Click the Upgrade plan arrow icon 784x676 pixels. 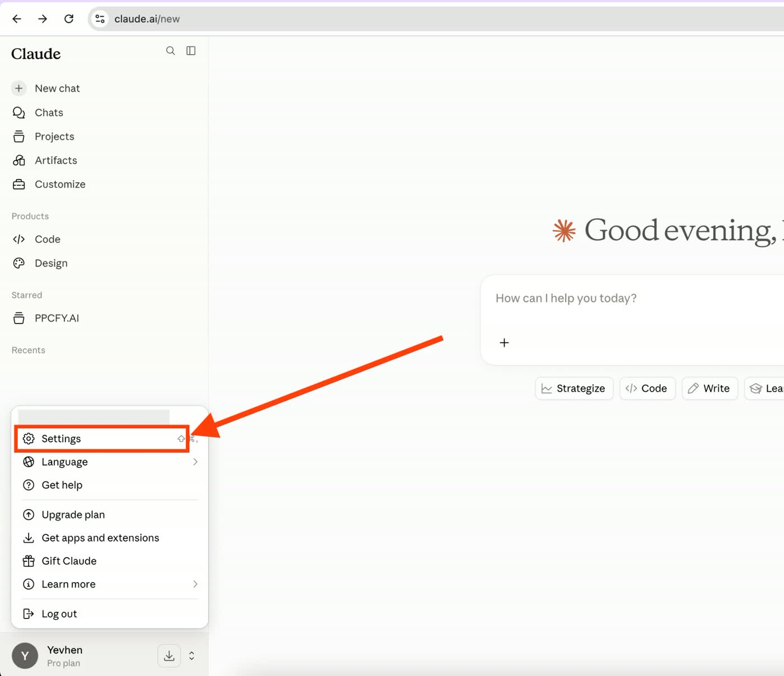pyautogui.click(x=29, y=515)
